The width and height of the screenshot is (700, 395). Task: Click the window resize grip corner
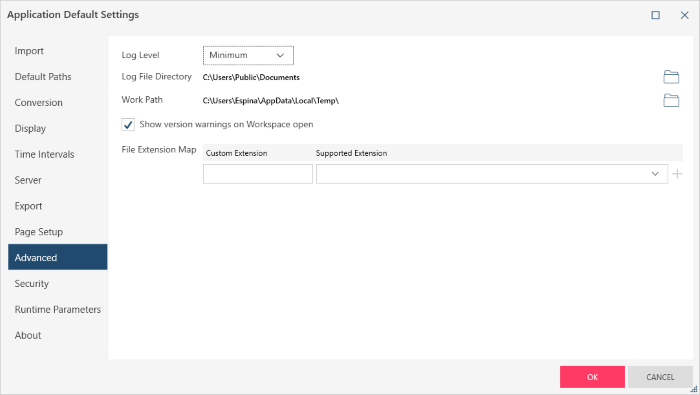(694, 389)
